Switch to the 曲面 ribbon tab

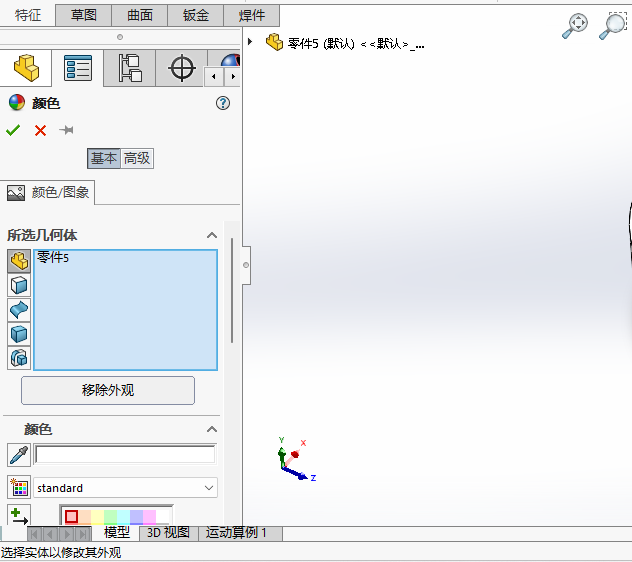point(139,15)
